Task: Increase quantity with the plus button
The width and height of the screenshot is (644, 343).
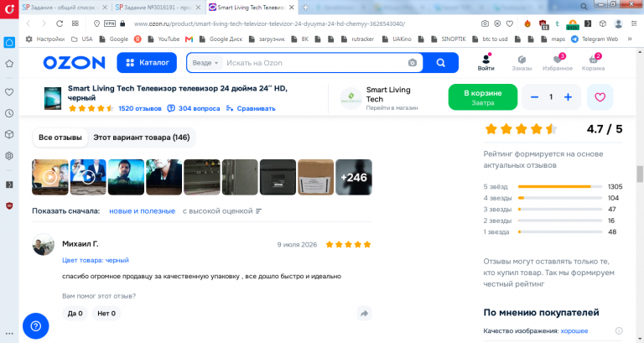Action: 568,97
